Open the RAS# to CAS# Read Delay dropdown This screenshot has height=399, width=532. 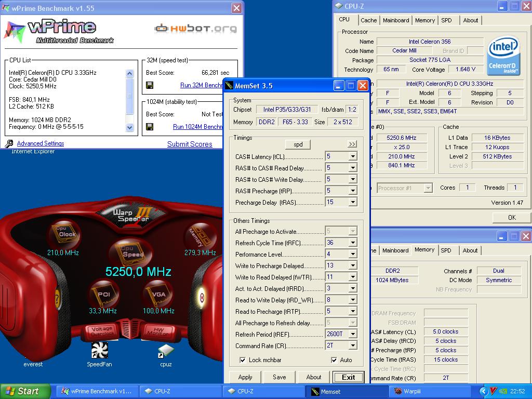point(353,168)
